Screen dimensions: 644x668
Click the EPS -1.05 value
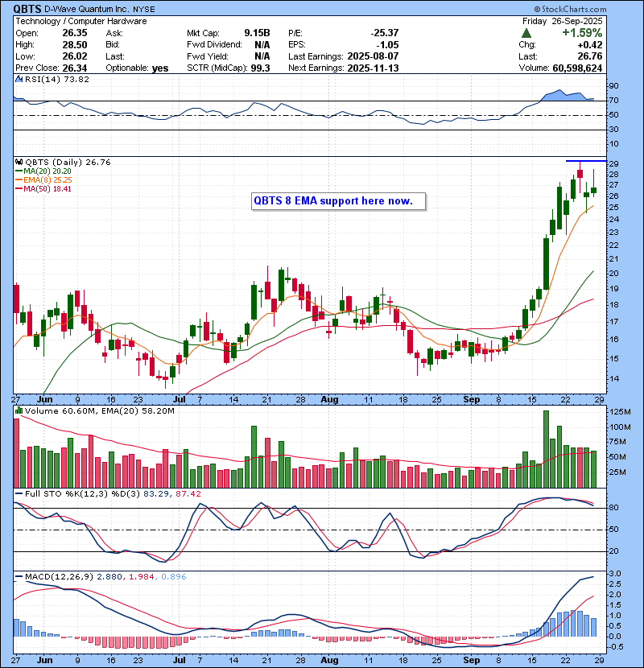387,45
